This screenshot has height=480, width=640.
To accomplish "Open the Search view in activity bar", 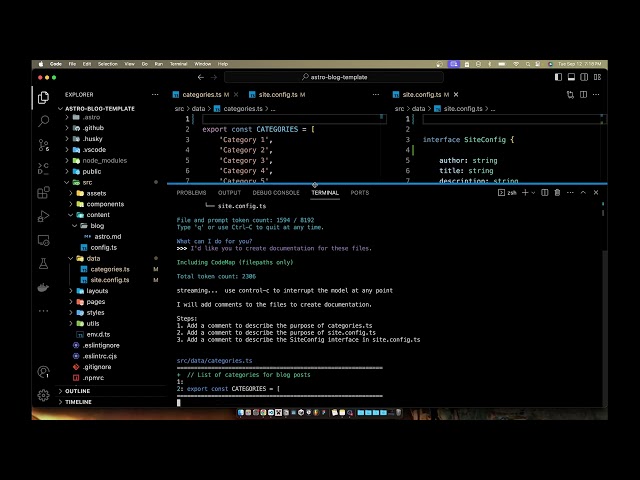I will pos(43,121).
